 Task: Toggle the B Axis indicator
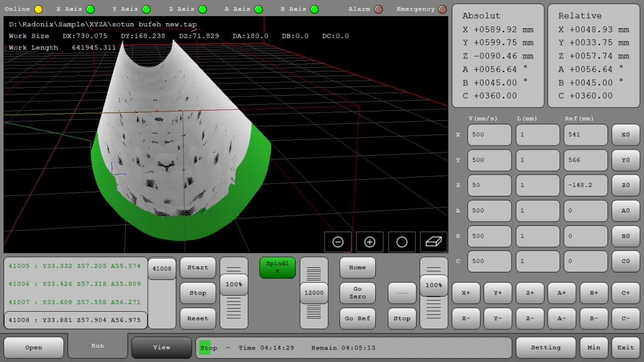pyautogui.click(x=314, y=9)
